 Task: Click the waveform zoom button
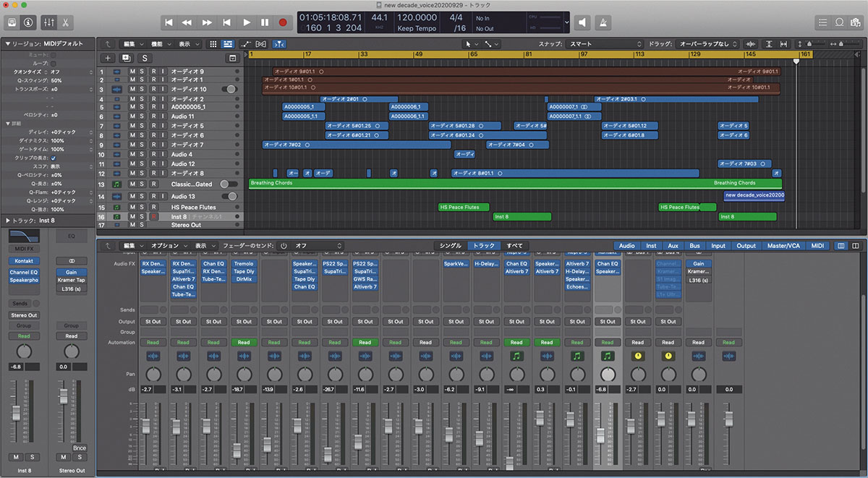point(752,44)
